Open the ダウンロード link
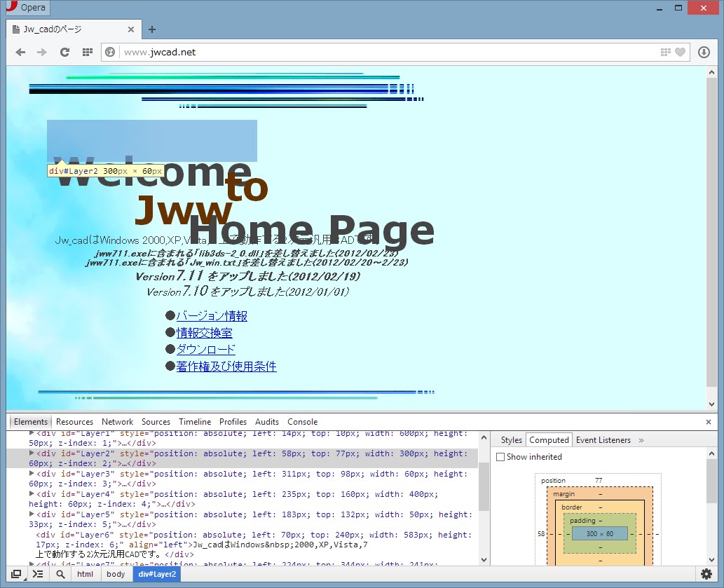Screen dimensions: 724x588 206,350
